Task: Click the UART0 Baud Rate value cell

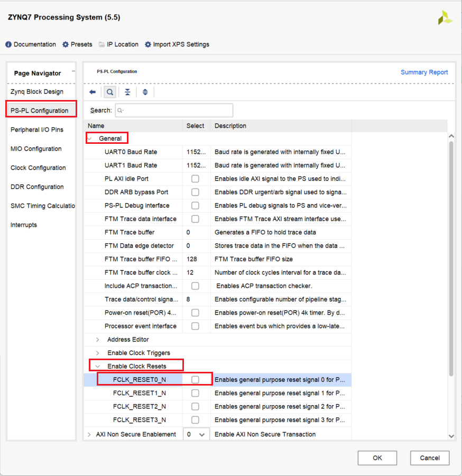Action: (196, 152)
